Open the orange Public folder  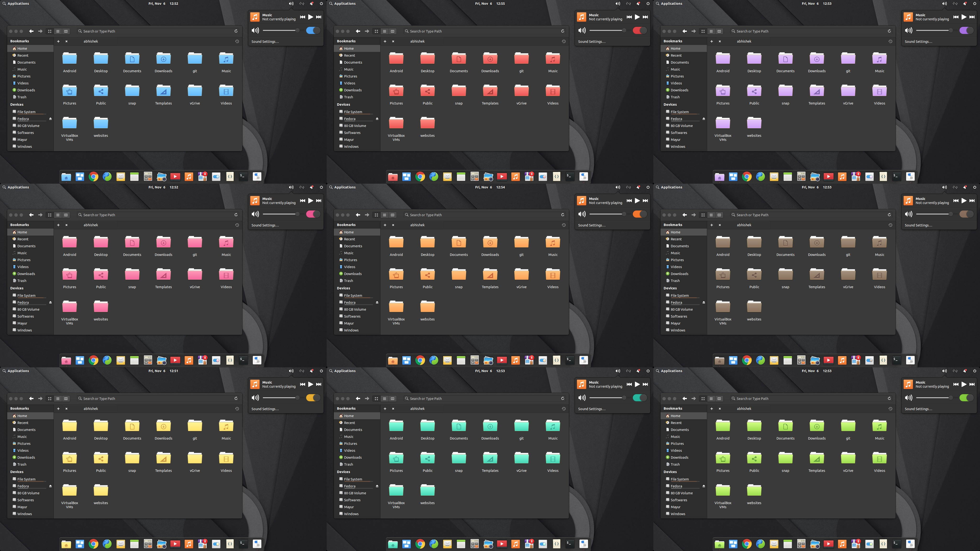coord(427,275)
